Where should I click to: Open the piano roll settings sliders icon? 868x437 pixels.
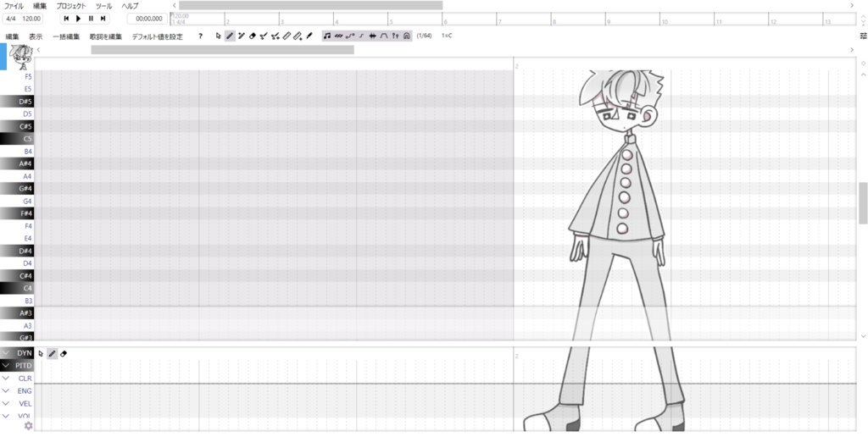[862, 36]
